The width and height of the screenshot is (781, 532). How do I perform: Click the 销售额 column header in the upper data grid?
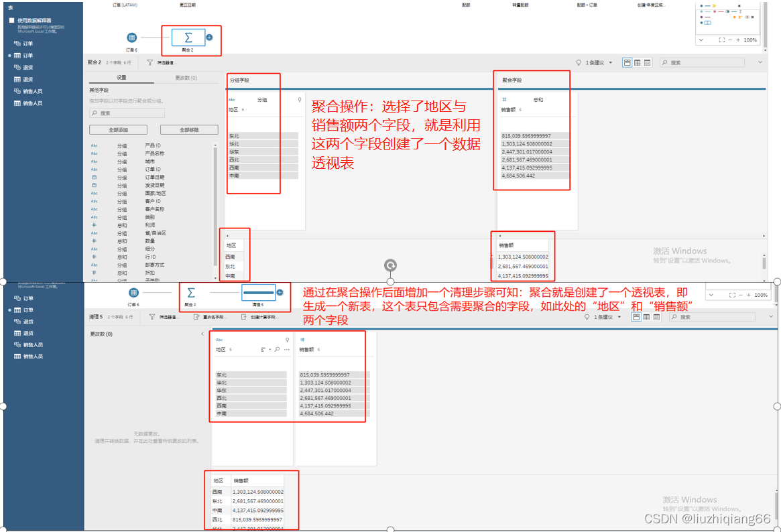pos(507,245)
